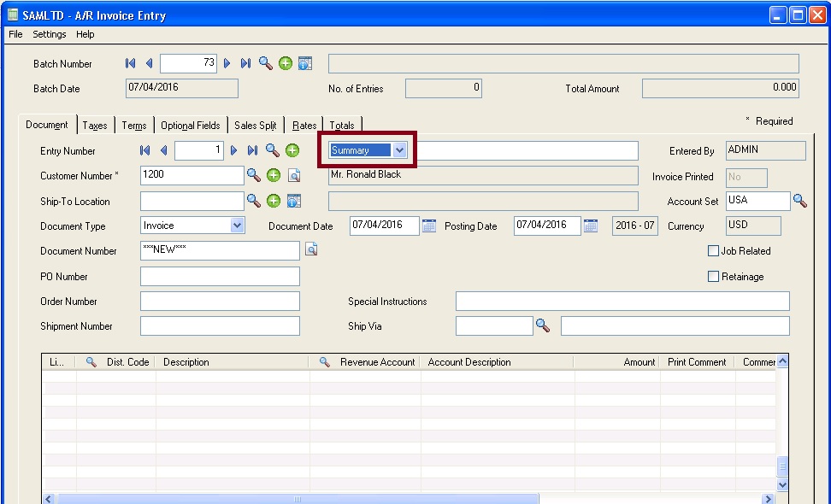
Task: Go to previous batch in Batch Number row
Action: [x=149, y=63]
